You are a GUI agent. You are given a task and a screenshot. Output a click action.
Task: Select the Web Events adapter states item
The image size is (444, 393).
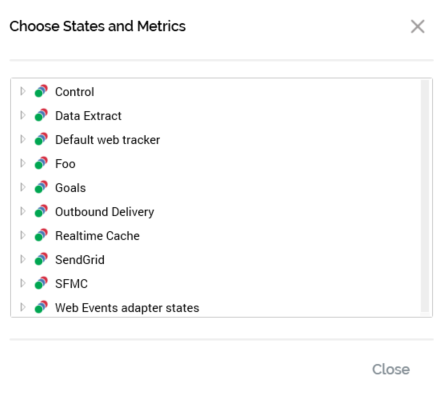coord(127,308)
